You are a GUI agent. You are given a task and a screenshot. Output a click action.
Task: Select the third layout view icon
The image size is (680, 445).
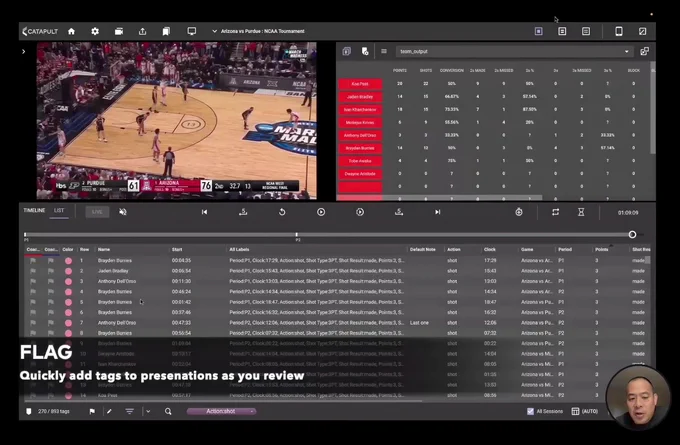point(586,31)
